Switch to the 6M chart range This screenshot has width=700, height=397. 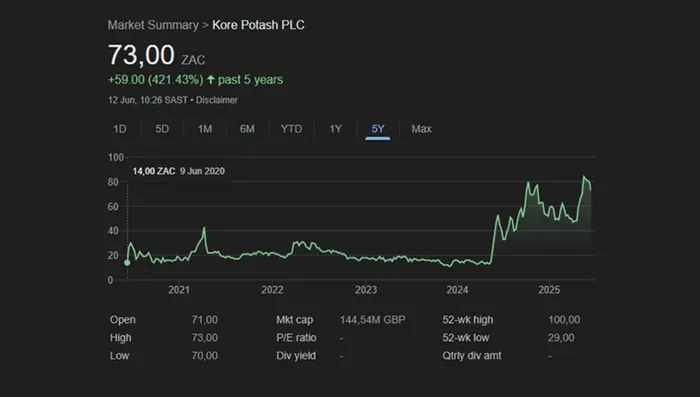click(247, 129)
